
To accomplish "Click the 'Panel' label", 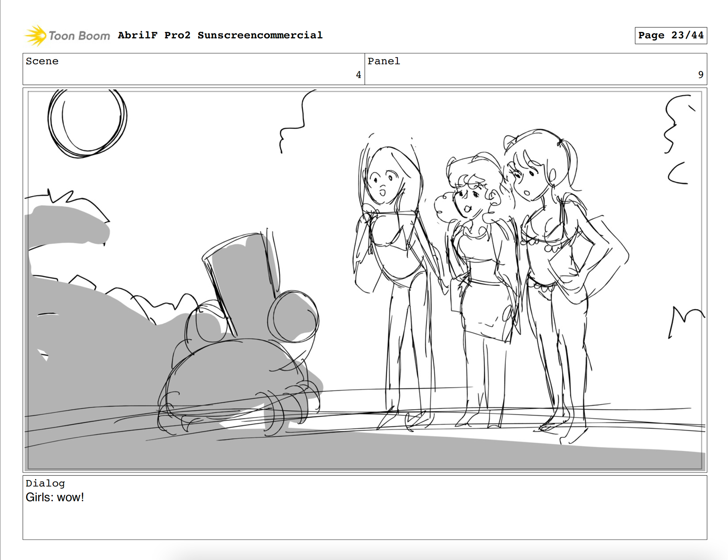I will coord(384,61).
